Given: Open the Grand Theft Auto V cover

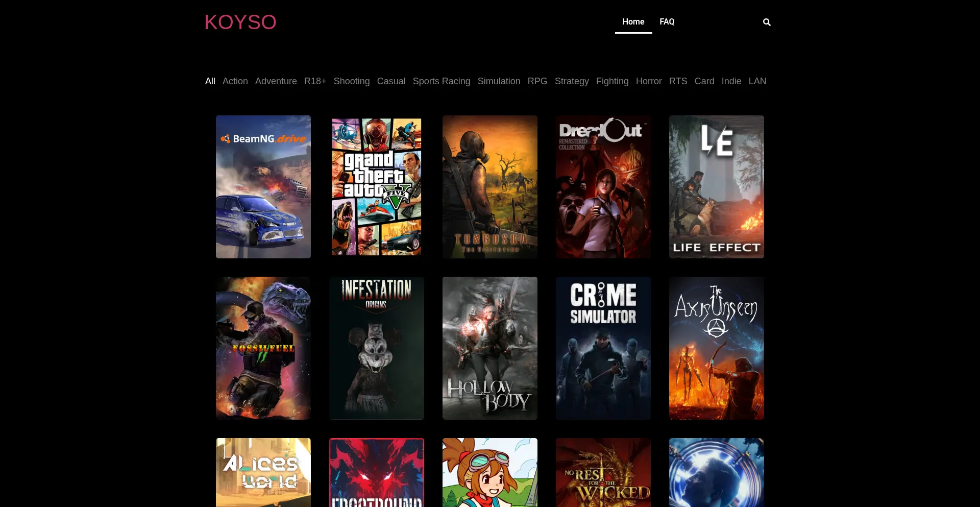Looking at the screenshot, I should (377, 187).
